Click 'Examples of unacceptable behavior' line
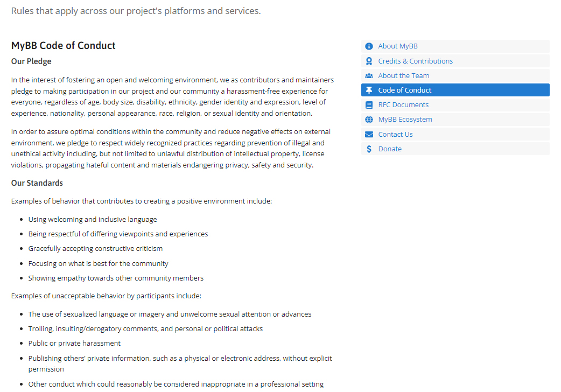The height and width of the screenshot is (392, 561). [x=106, y=296]
